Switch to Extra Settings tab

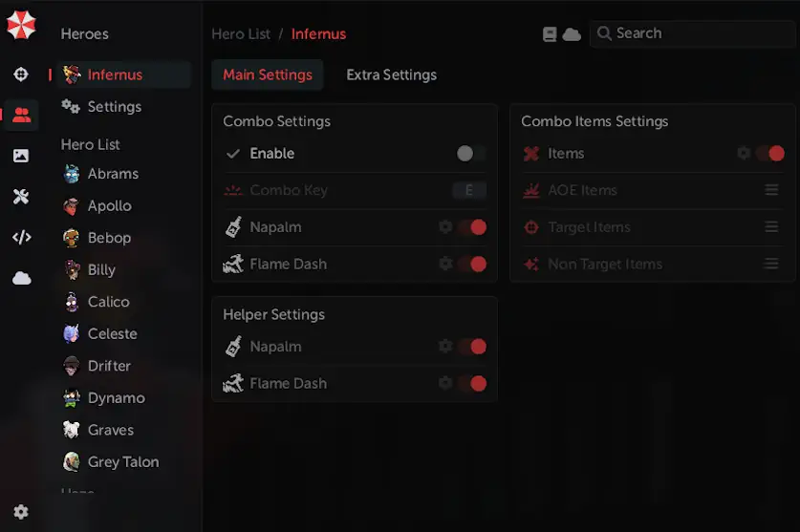pyautogui.click(x=391, y=75)
